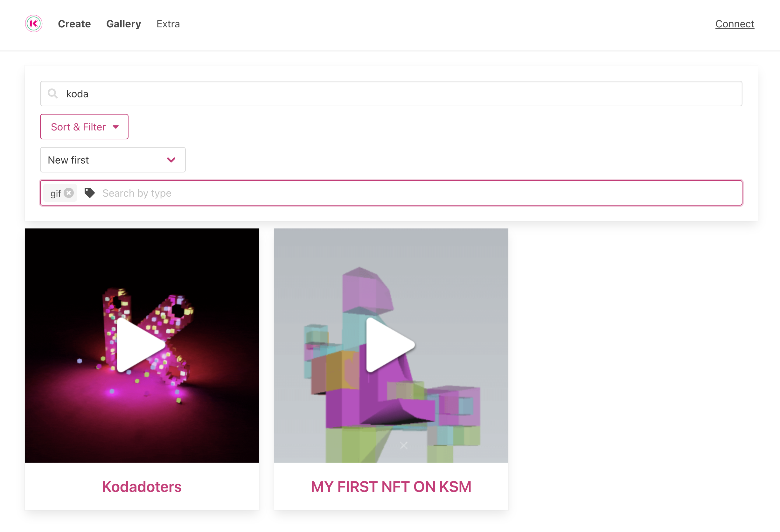This screenshot has height=532, width=780.
Task: Go to the Gallery page
Action: click(123, 24)
